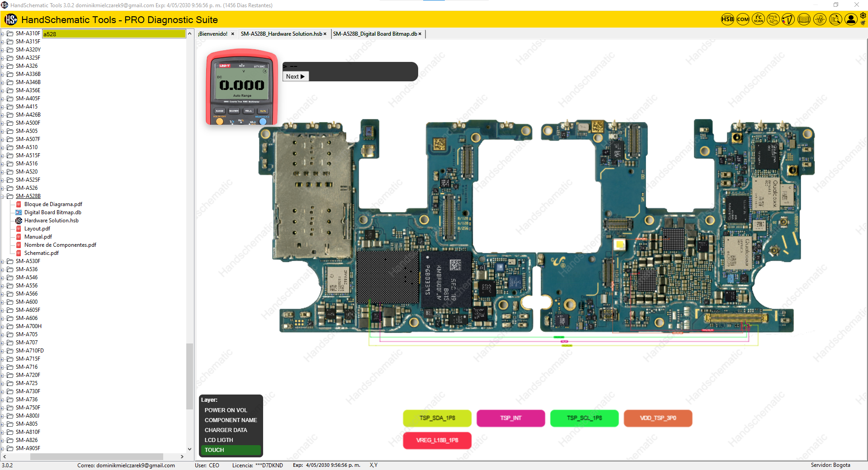This screenshot has width=868, height=470.
Task: Expand the SM-A600 folder
Action: pyautogui.click(x=3, y=302)
